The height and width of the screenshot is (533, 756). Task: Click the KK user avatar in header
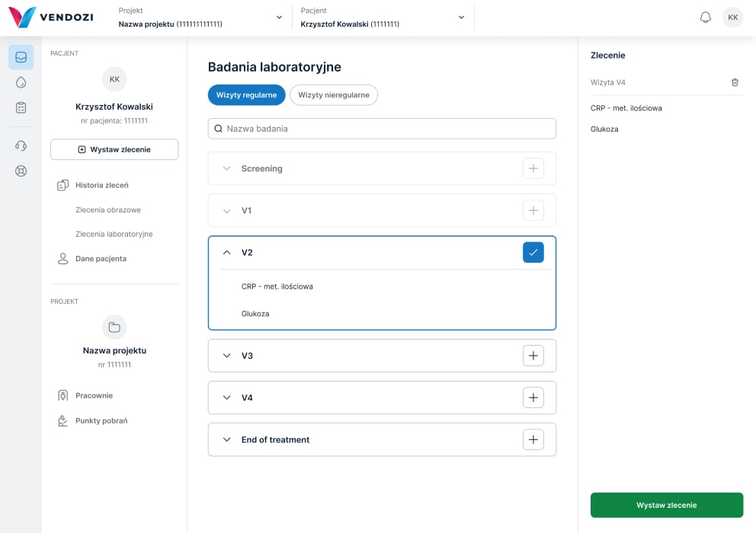(732, 18)
